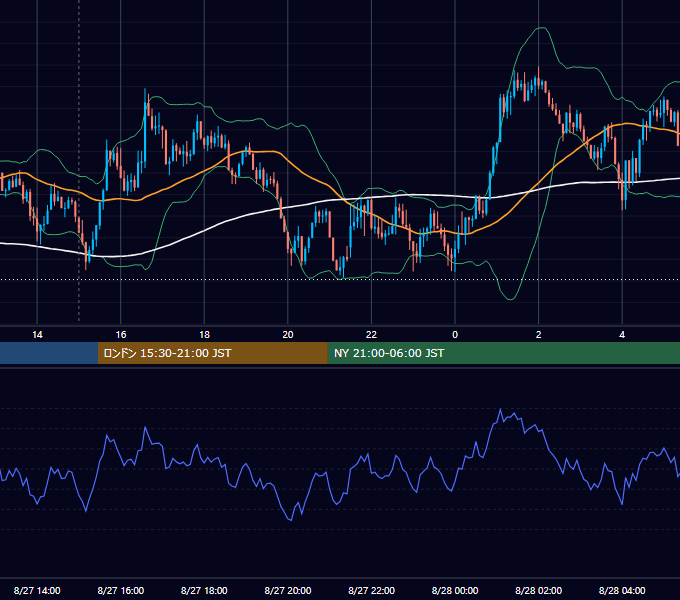Click hour label 22 on chart axis

371,335
